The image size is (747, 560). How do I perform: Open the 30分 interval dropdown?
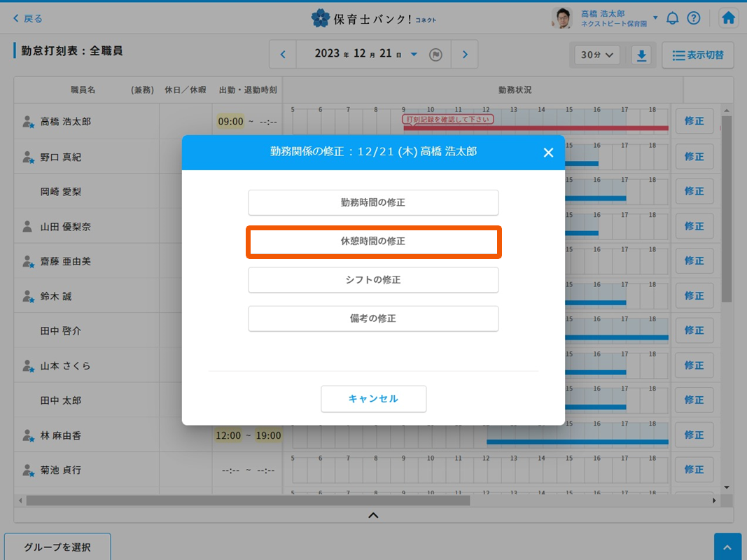596,55
